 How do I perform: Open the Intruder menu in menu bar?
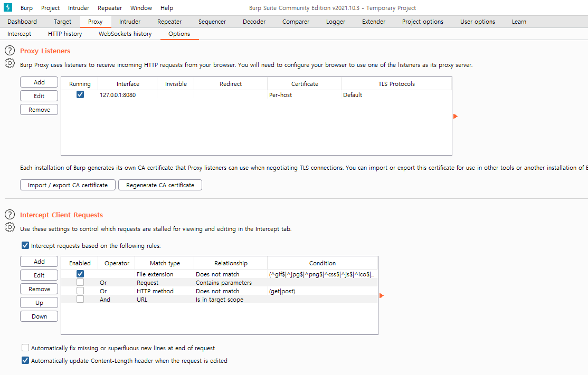79,8
